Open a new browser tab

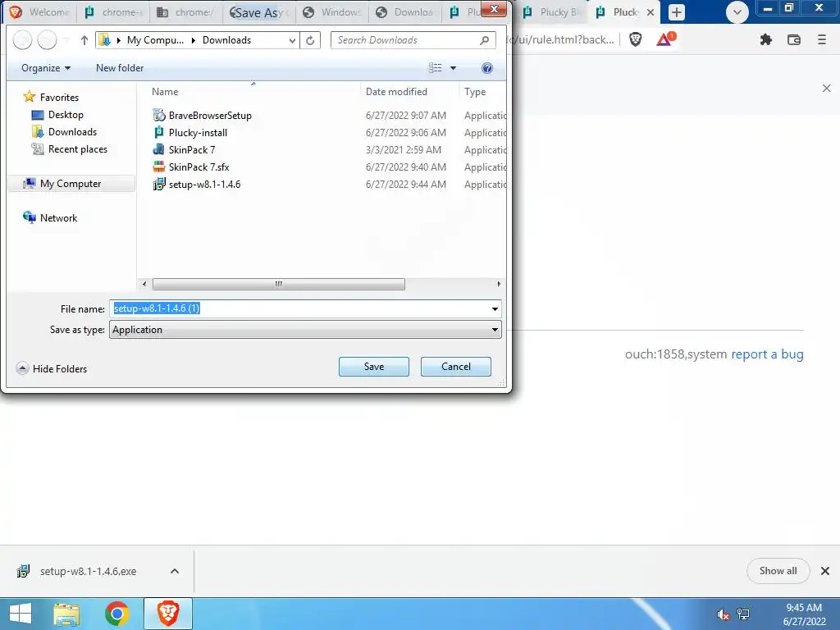(x=677, y=11)
